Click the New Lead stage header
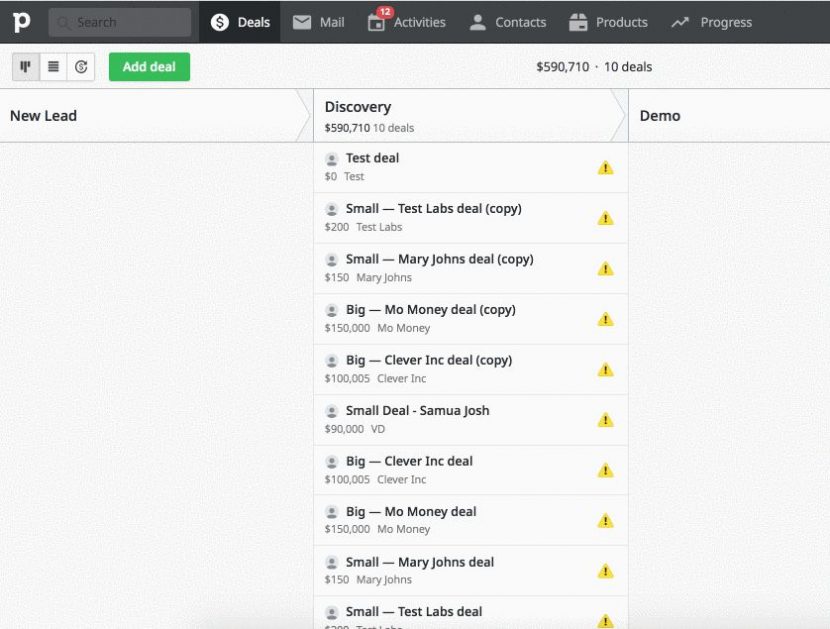This screenshot has height=629, width=830. click(43, 115)
